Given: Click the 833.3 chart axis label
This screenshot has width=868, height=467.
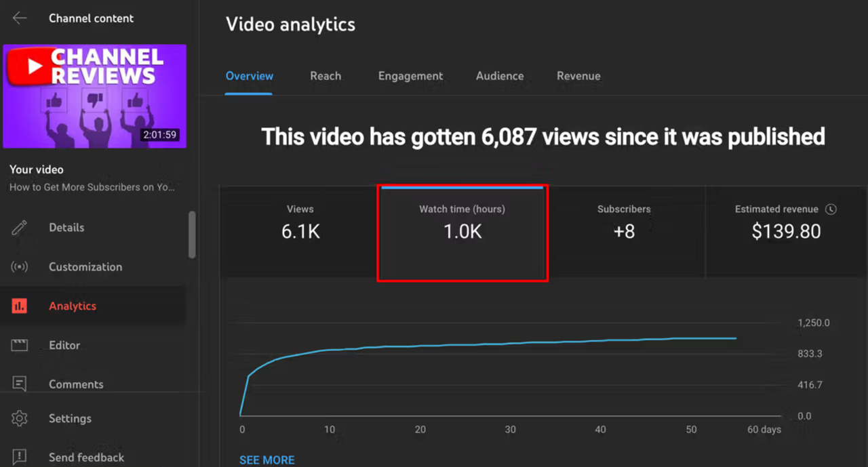Looking at the screenshot, I should (810, 354).
